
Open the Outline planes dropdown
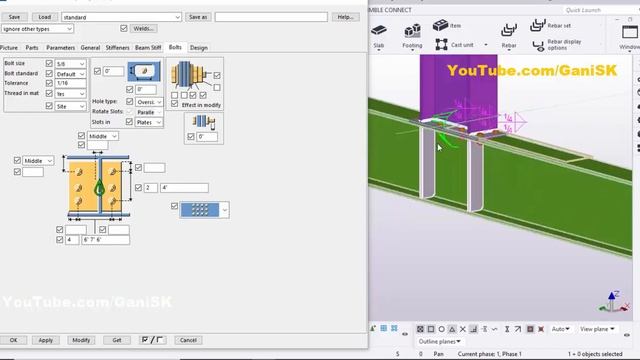pos(440,341)
